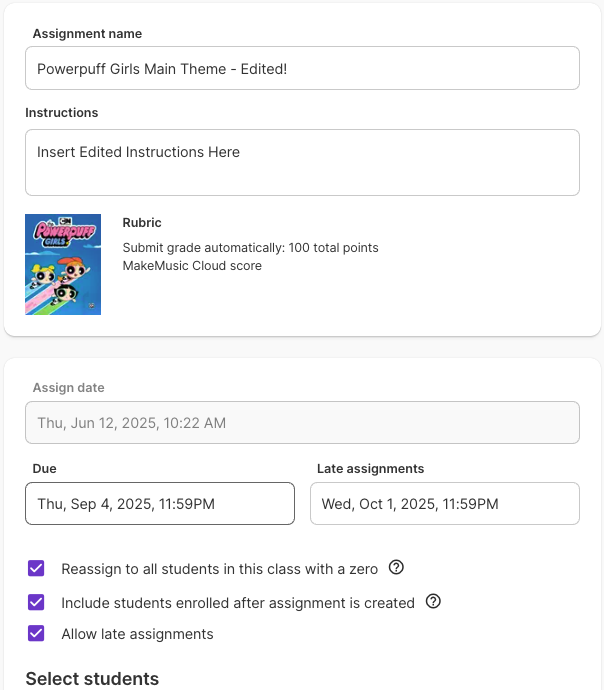Toggle Include students enrolled after creation checkbox
This screenshot has height=690, width=604.
(37, 602)
